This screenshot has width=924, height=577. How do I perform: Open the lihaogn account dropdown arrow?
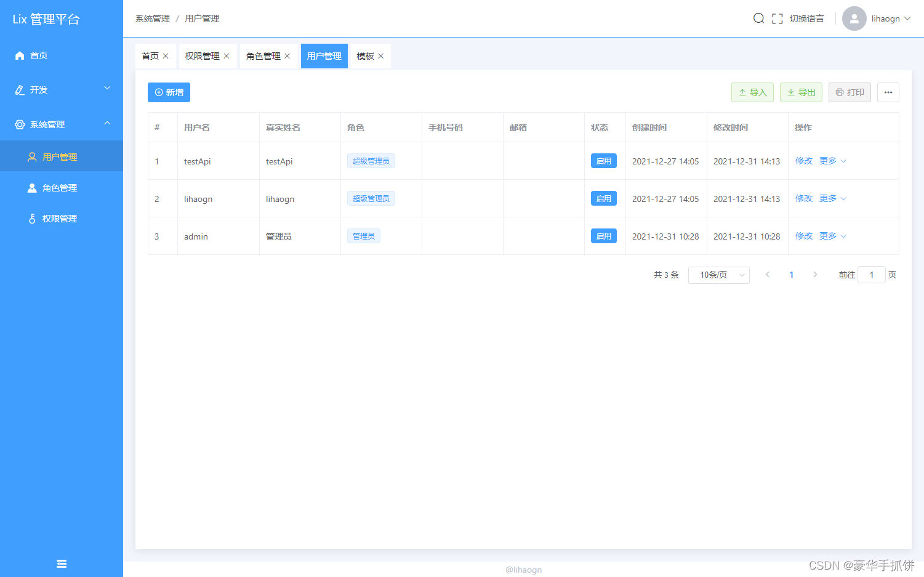pyautogui.click(x=907, y=18)
